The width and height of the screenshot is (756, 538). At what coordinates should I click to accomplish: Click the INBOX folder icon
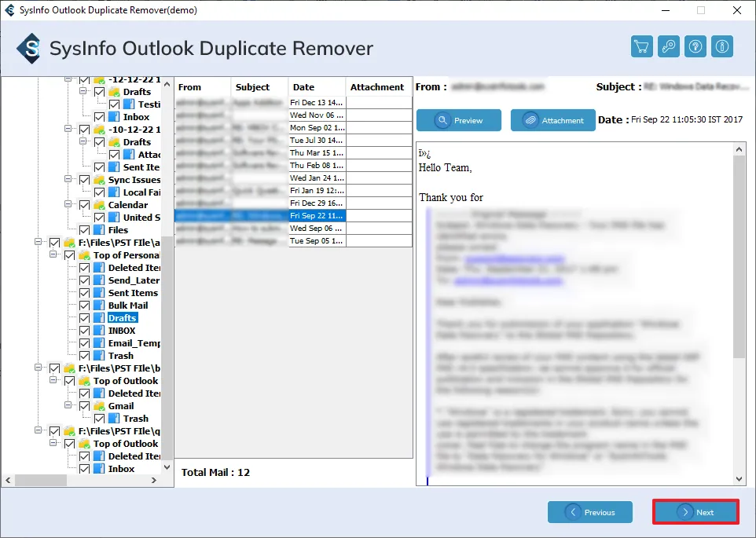tap(99, 331)
